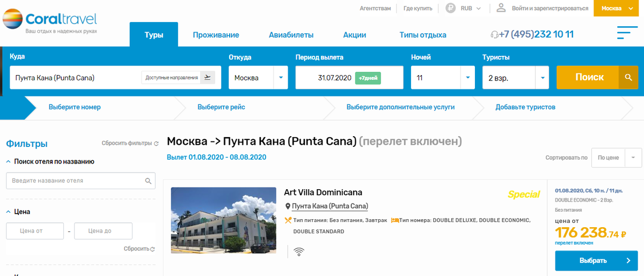Click the Art Villa Dominicana hotel photo

click(222, 220)
